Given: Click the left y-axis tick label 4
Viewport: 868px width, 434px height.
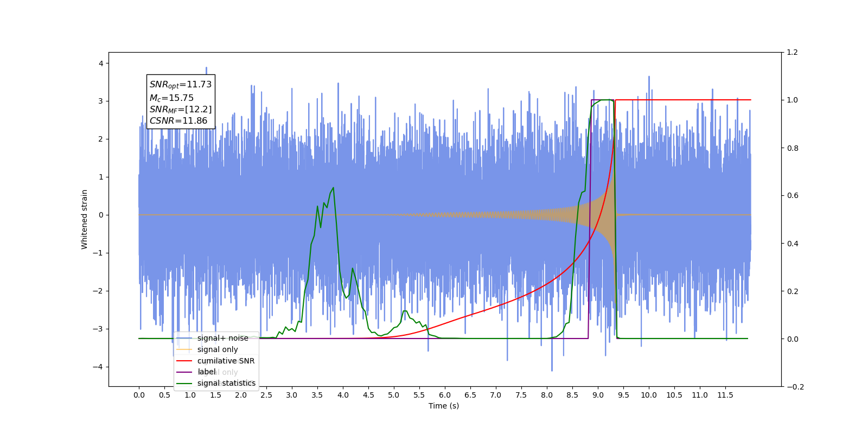Looking at the screenshot, I should [101, 63].
